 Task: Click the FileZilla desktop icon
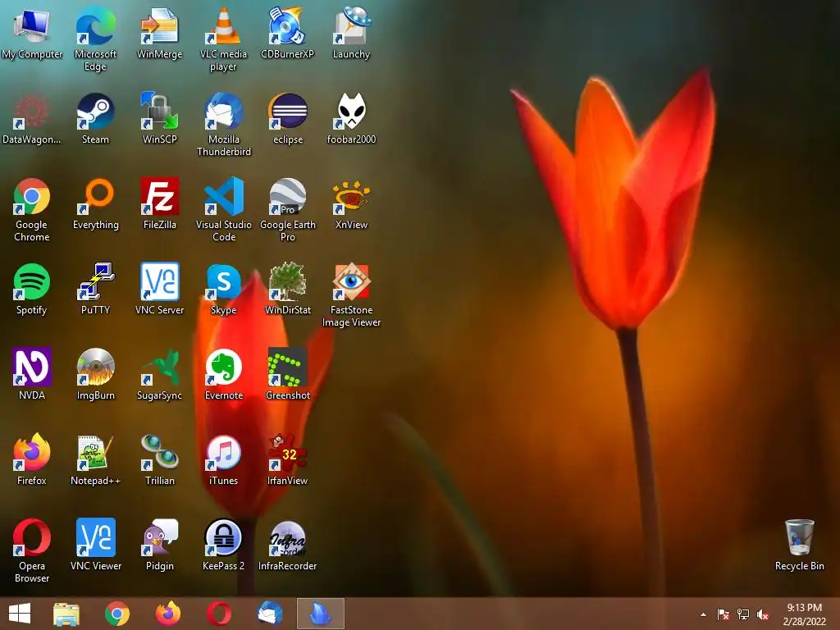[x=160, y=203]
